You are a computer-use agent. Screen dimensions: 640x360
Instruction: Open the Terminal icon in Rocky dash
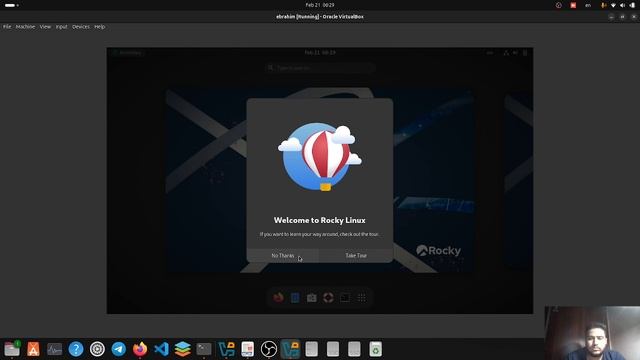(x=345, y=298)
